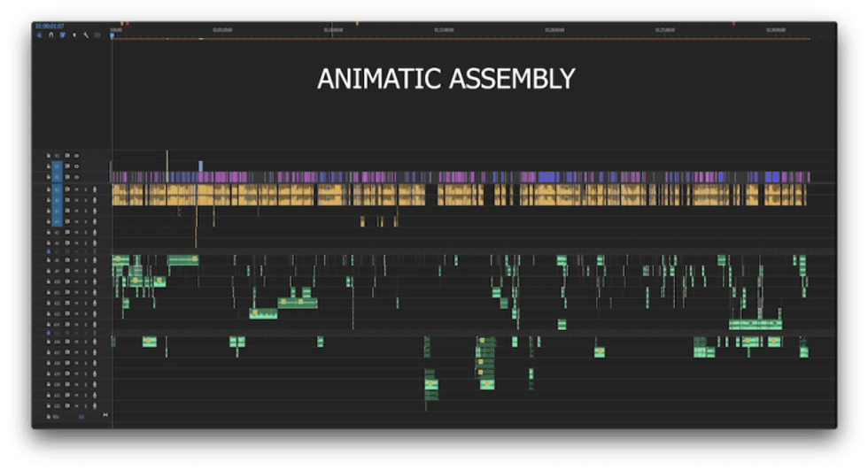Mute audio track A8
868x470 pixels.
click(x=76, y=260)
